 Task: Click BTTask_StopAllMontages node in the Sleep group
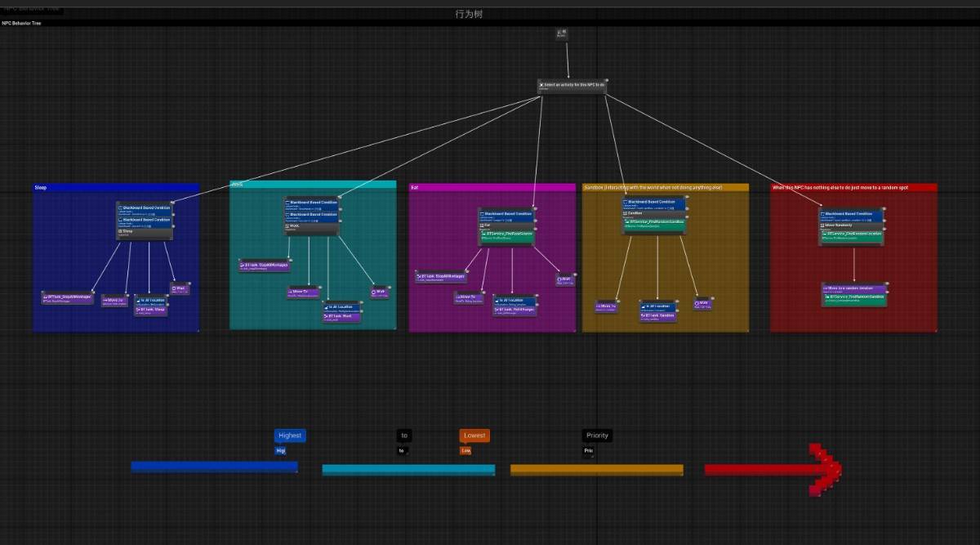point(67,297)
